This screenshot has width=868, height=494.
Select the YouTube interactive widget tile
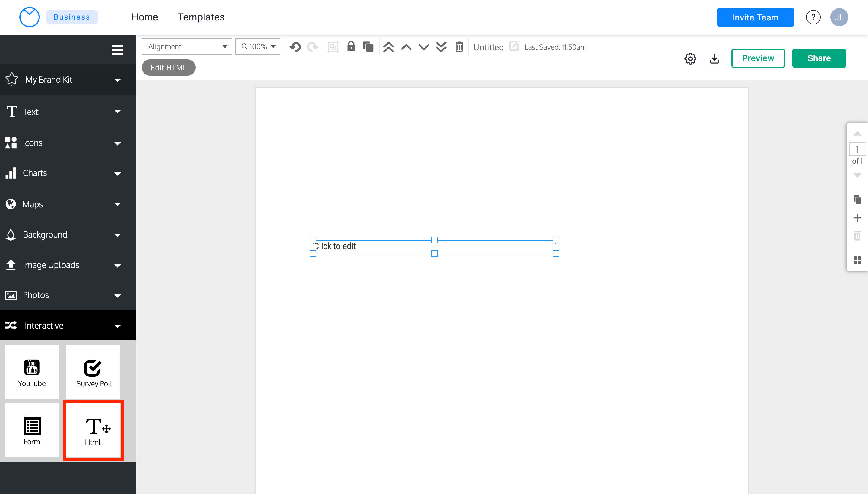32,372
